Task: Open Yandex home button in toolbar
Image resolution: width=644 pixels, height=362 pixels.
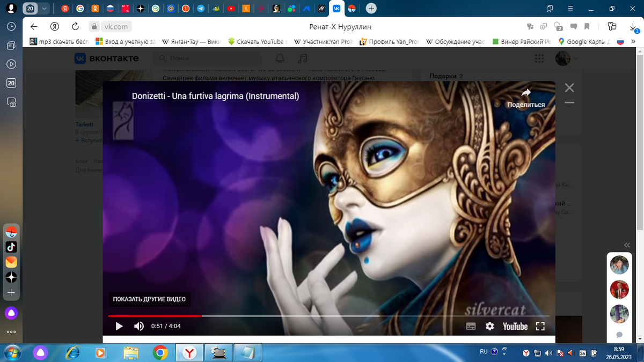Action: (x=54, y=27)
